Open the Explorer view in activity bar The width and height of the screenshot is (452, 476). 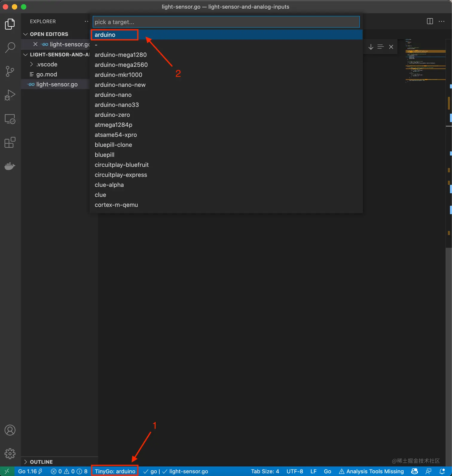pos(10,24)
